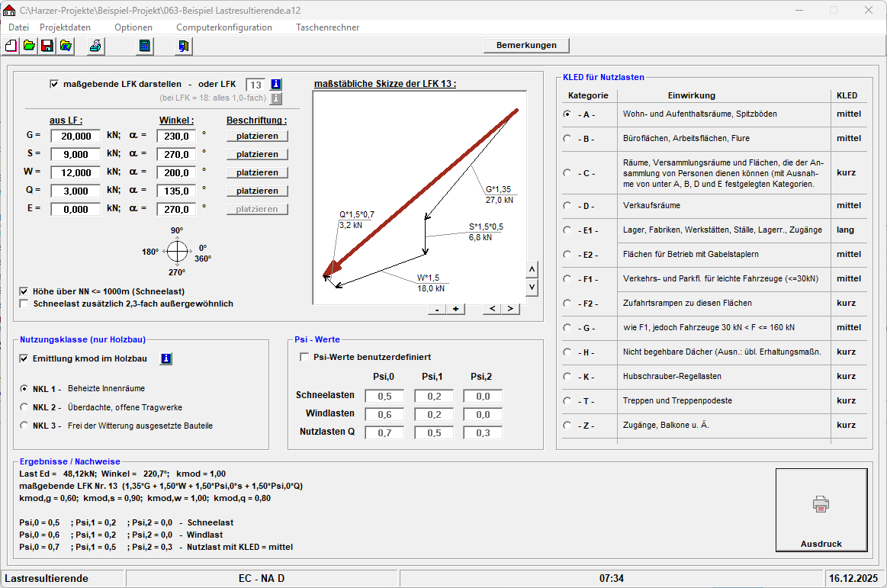This screenshot has width=887, height=588.
Task: Create a new file via toolbar icon
Action: (11, 46)
